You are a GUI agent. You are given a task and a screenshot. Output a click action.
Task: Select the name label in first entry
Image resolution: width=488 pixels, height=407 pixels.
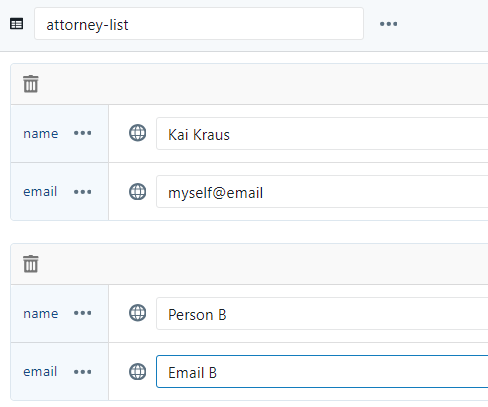[41, 134]
